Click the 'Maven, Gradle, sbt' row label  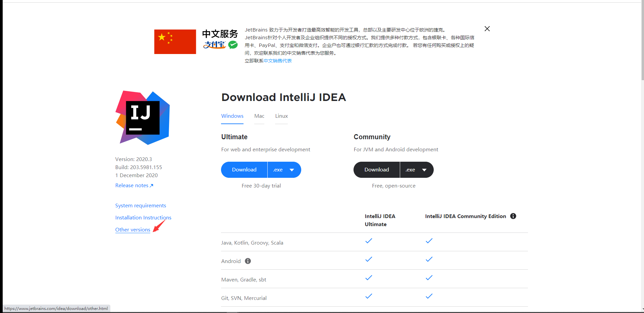(x=244, y=280)
